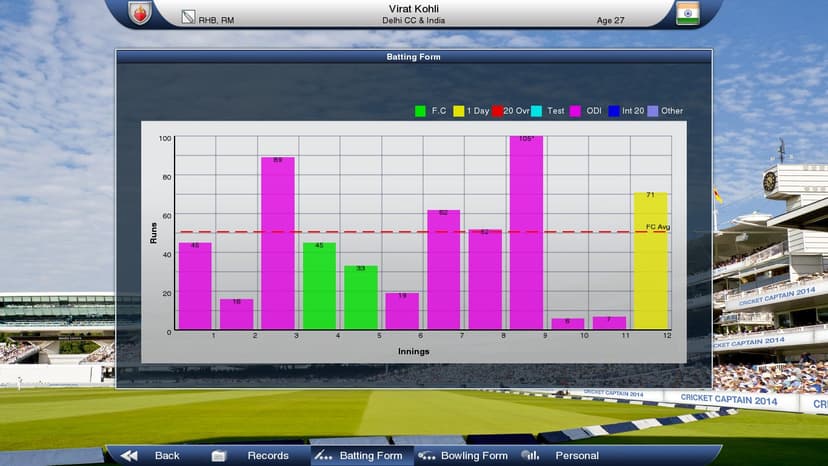Select the first innings 45 bar
The width and height of the screenshot is (828, 466).
pos(195,286)
